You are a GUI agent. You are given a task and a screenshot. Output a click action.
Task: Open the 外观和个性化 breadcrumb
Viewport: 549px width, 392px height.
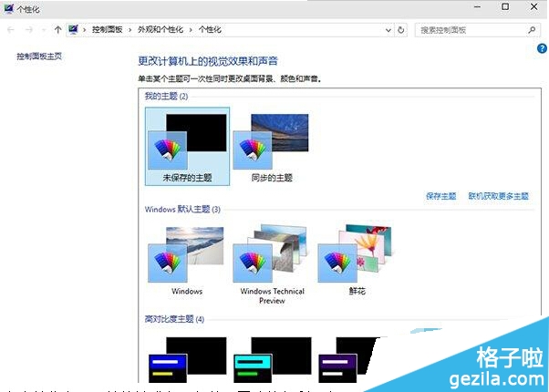(x=161, y=30)
